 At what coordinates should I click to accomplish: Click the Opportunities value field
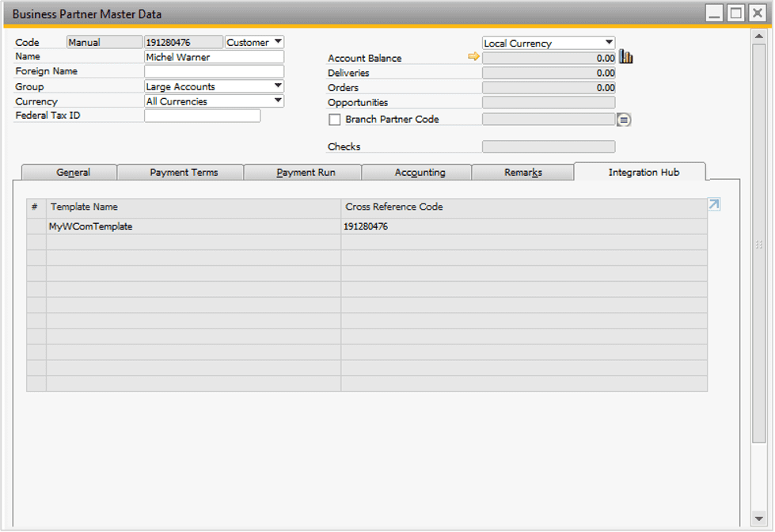point(549,102)
